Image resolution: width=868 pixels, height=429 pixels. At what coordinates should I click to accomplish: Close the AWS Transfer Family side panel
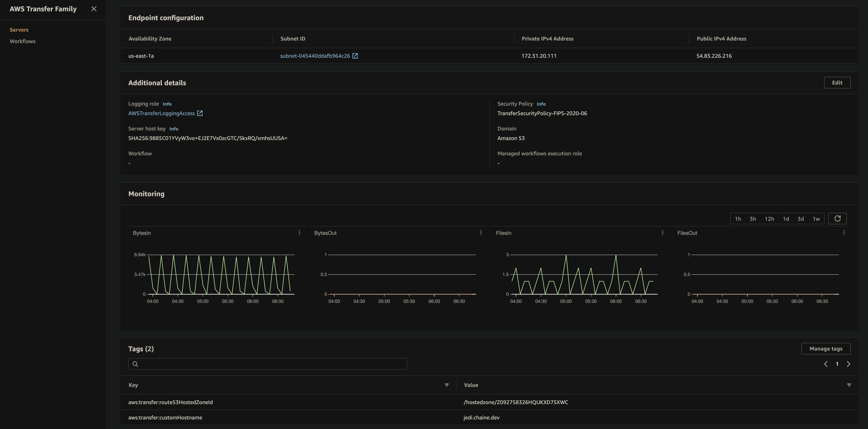[94, 9]
